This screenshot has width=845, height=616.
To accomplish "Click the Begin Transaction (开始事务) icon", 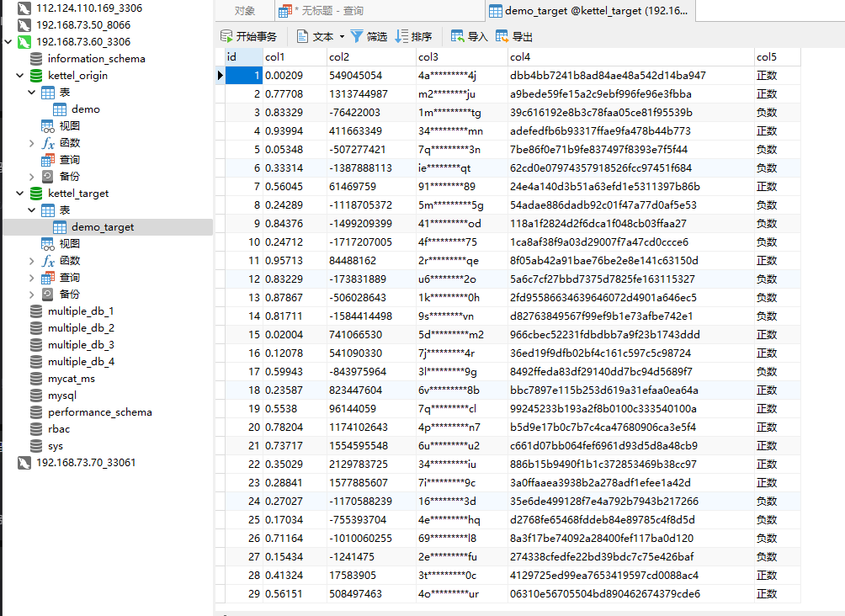I will pos(226,36).
